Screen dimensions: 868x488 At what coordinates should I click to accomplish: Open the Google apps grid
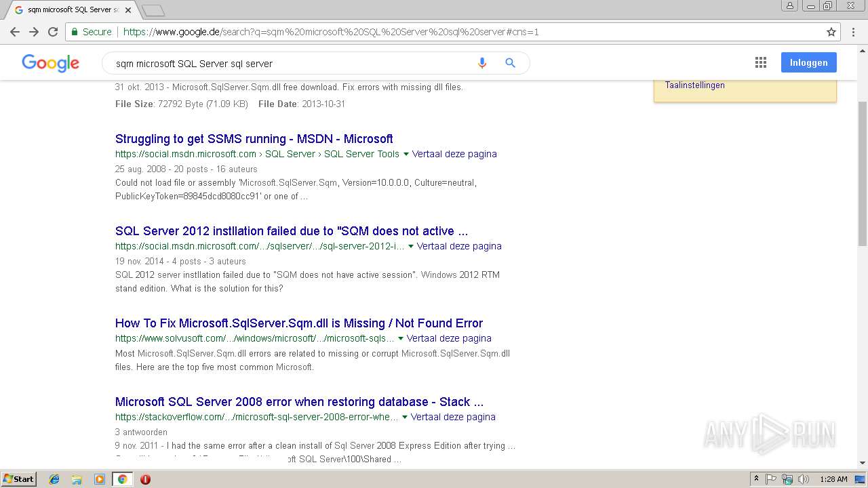761,62
